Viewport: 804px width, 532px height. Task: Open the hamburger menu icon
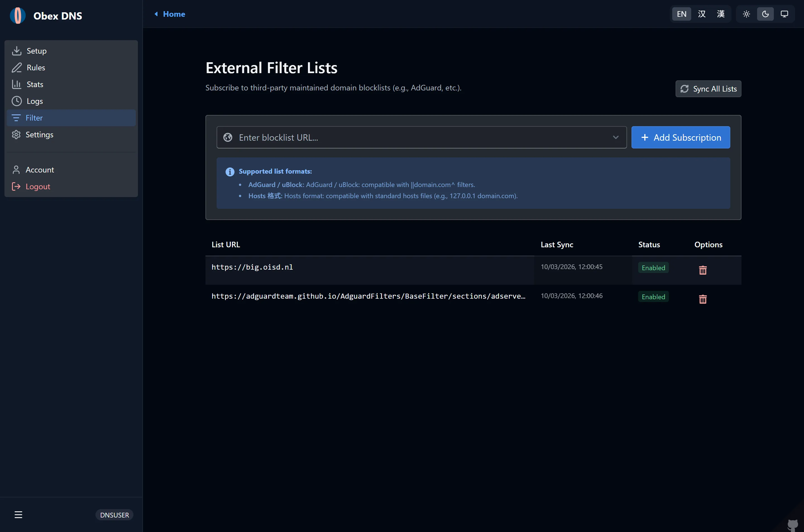click(x=18, y=515)
